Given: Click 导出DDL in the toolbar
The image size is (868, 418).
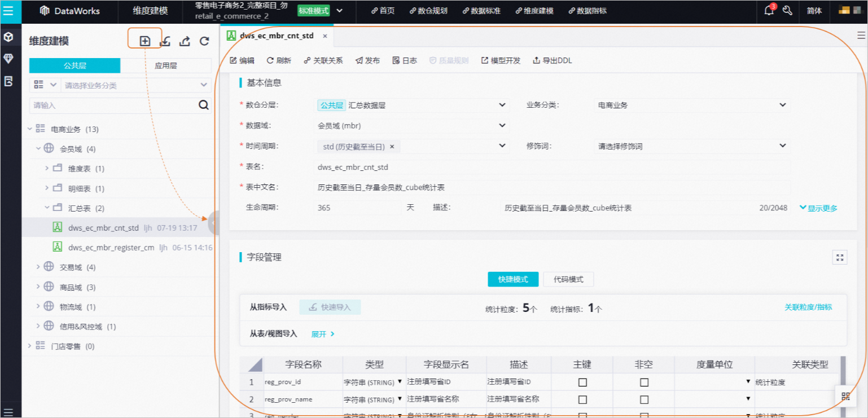Looking at the screenshot, I should [x=553, y=60].
